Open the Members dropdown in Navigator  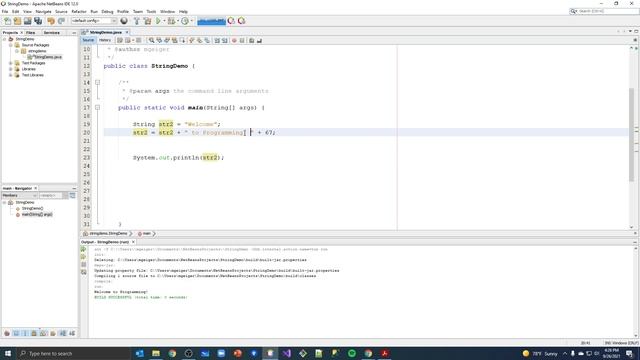(19, 196)
